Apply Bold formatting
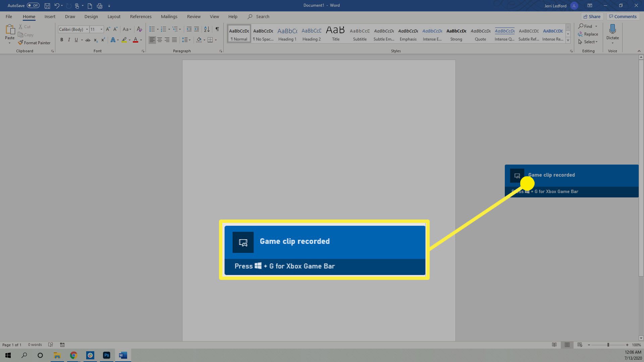The width and height of the screenshot is (644, 362). point(62,40)
